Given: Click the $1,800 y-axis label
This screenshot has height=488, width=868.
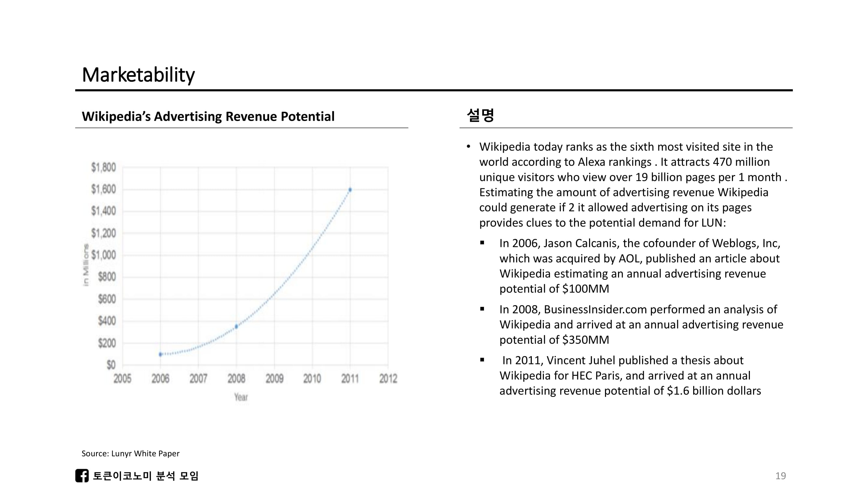Looking at the screenshot, I should tap(103, 167).
